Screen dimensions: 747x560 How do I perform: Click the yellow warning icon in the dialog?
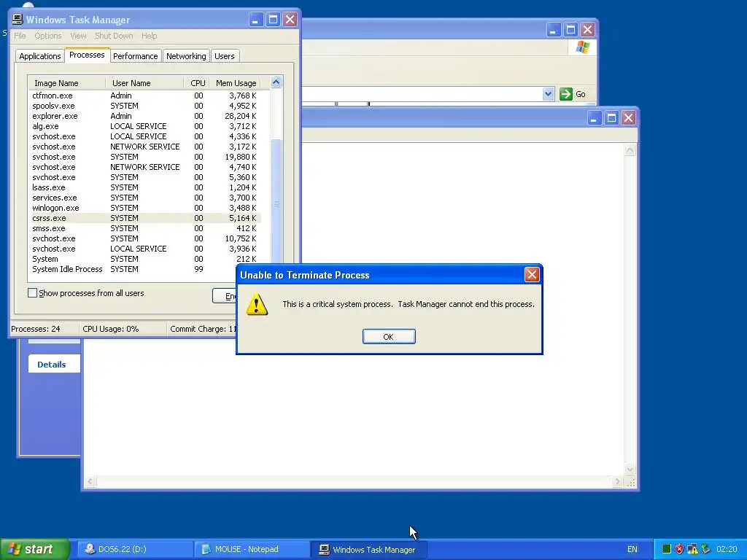click(257, 304)
